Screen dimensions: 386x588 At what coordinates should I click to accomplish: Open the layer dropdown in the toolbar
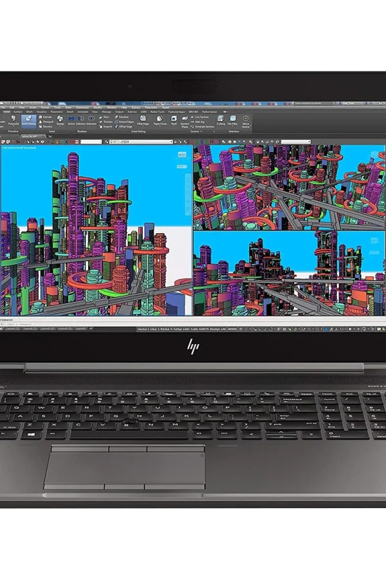141,142
